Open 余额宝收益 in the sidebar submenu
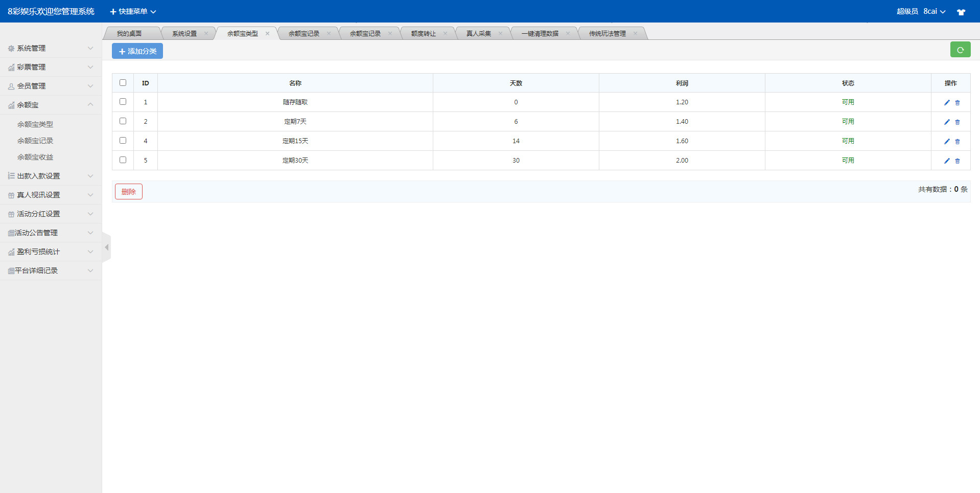980x493 pixels. click(35, 157)
